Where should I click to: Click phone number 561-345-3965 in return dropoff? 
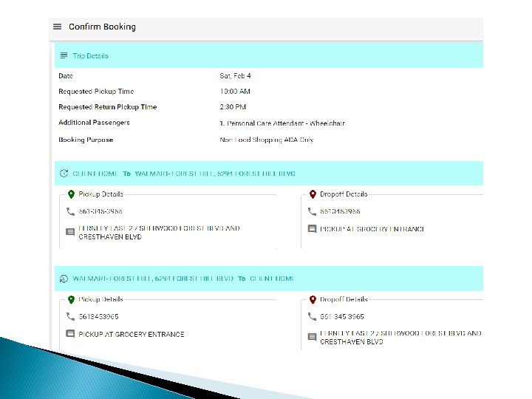[x=342, y=316]
